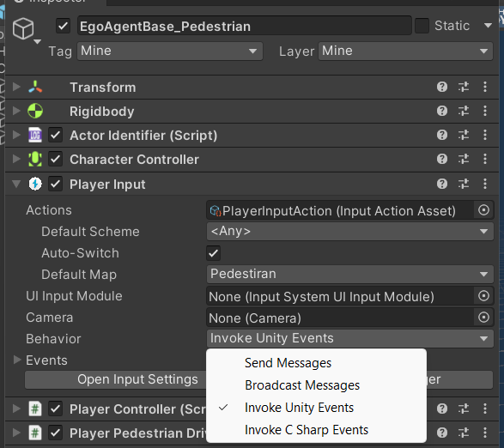The height and width of the screenshot is (448, 504).
Task: Open help for the Transform component
Action: 442,87
